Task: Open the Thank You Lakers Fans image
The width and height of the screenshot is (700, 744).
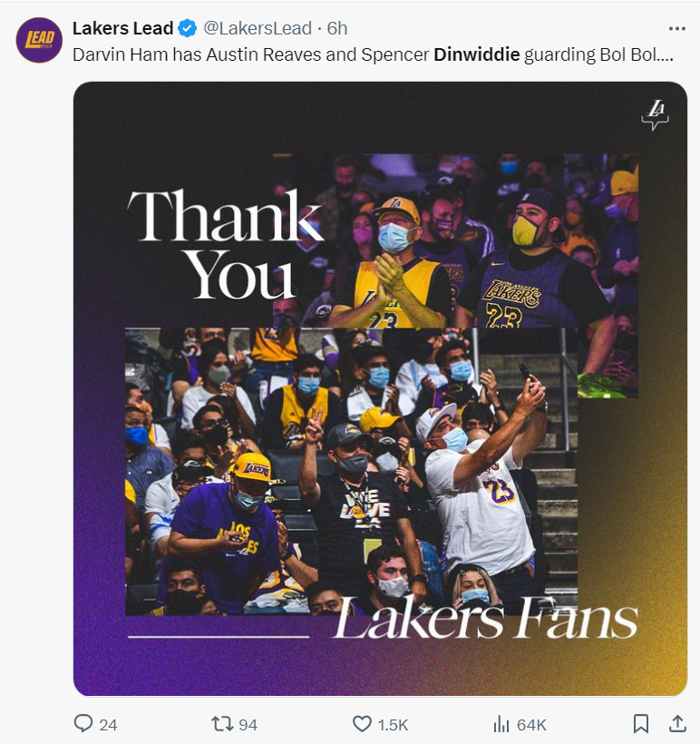Action: (380, 388)
